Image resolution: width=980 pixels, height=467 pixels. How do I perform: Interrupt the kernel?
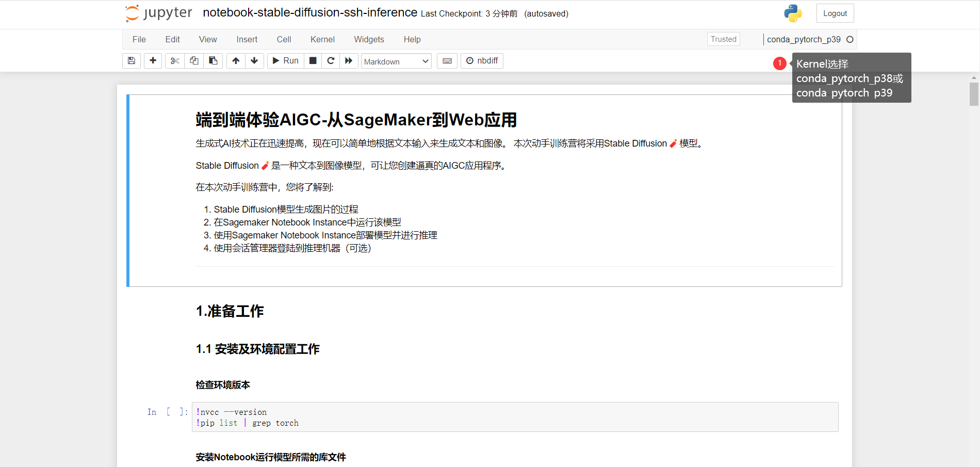click(x=313, y=60)
